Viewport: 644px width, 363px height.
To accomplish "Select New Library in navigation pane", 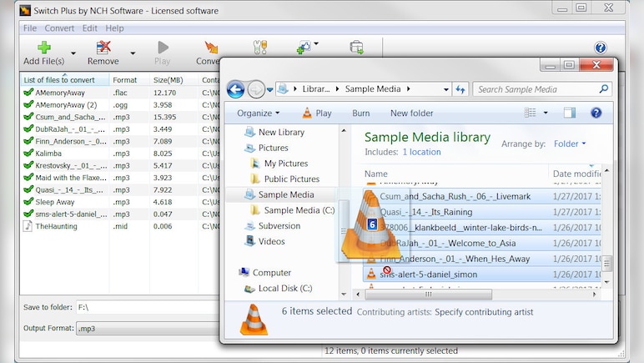I will [281, 132].
